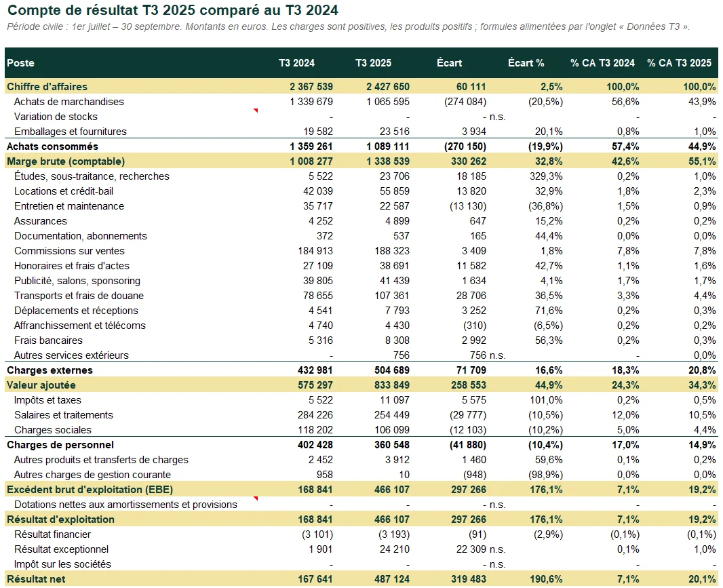
Task: Click the '% CA T3 2024' header
Action: (602, 63)
